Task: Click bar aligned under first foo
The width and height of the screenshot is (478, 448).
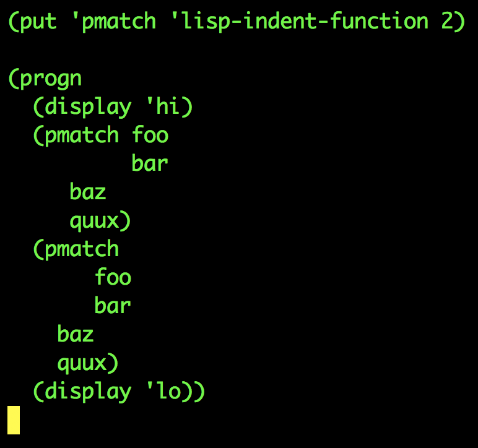Action: point(150,163)
